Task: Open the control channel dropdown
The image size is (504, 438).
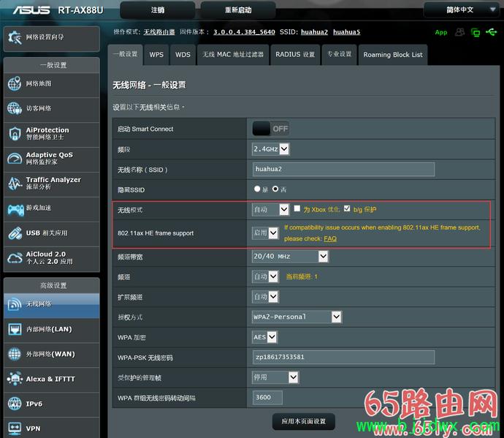Action: pyautogui.click(x=265, y=276)
